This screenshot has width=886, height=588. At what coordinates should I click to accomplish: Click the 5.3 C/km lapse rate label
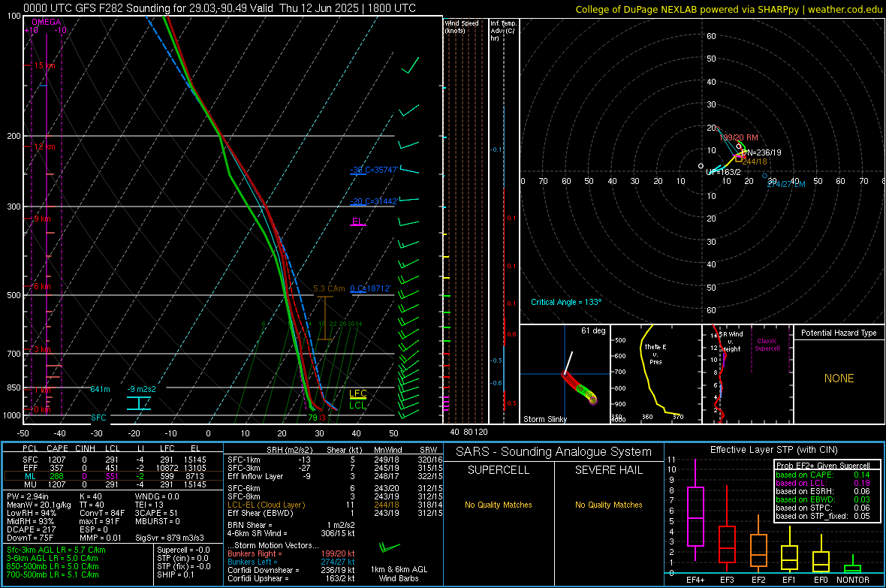coord(329,288)
